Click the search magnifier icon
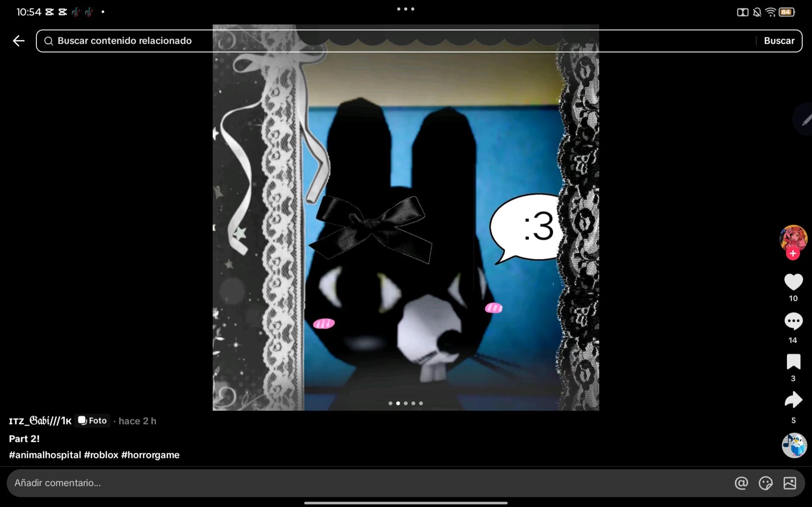 (x=49, y=41)
